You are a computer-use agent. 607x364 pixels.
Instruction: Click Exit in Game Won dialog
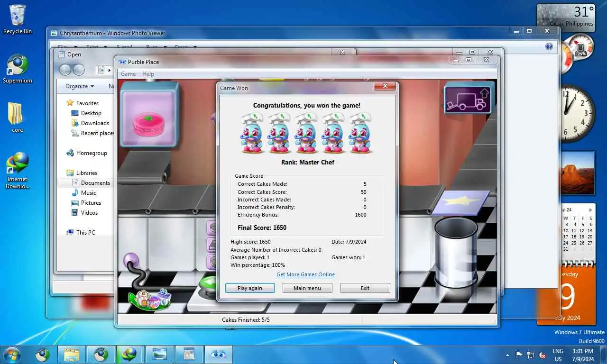click(x=365, y=288)
